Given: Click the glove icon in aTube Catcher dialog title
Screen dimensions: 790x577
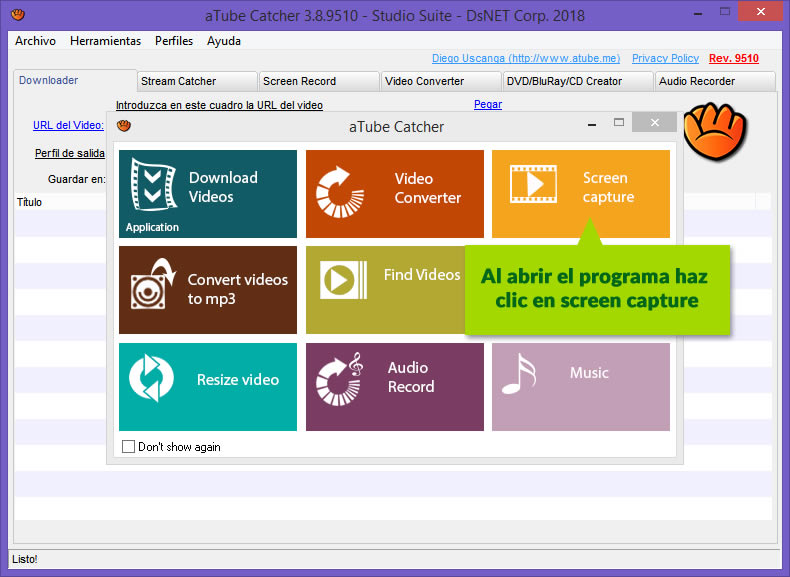Looking at the screenshot, I should [x=123, y=125].
